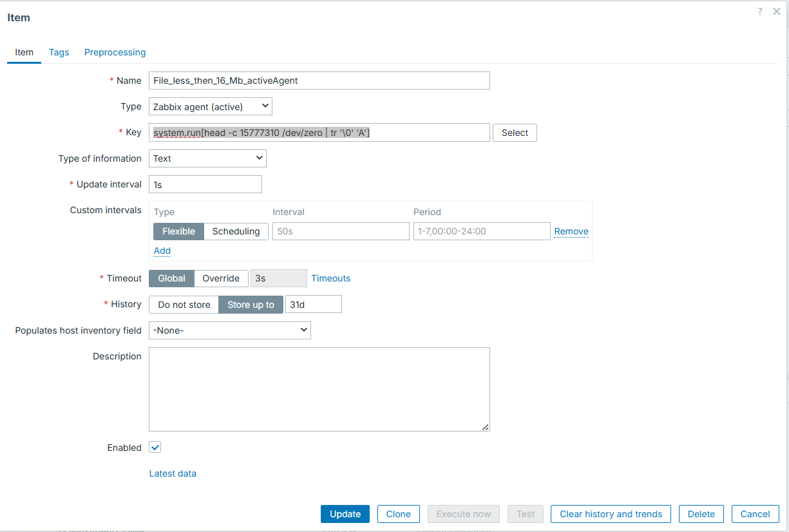789x532 pixels.
Task: Click into the Description text area
Action: click(x=319, y=389)
